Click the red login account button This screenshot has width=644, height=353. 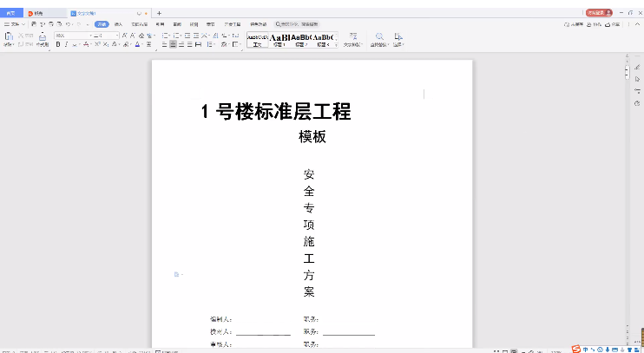(x=599, y=13)
